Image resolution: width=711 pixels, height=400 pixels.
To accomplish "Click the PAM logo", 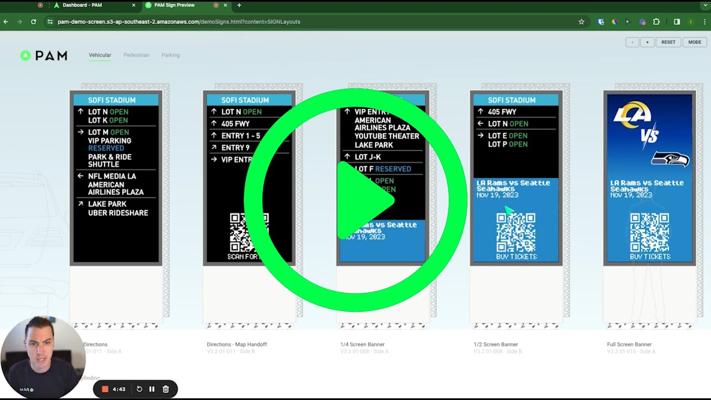I will 44,56.
